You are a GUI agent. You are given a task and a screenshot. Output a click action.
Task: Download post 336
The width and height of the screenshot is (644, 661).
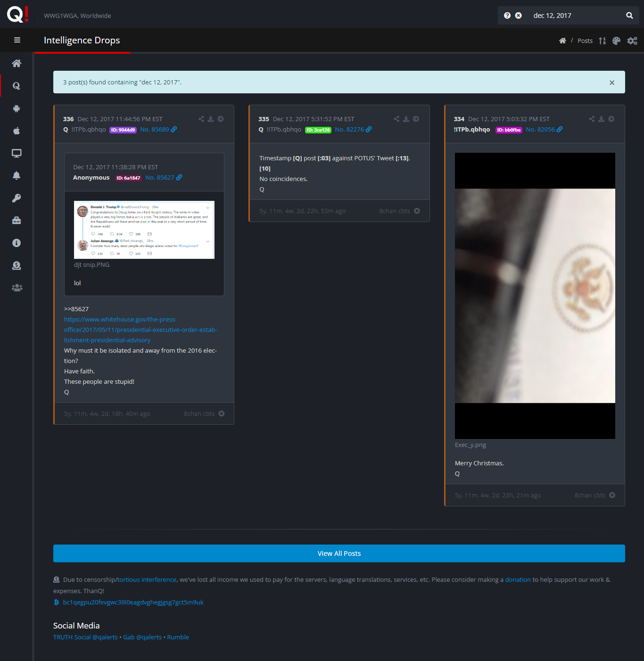pyautogui.click(x=211, y=119)
